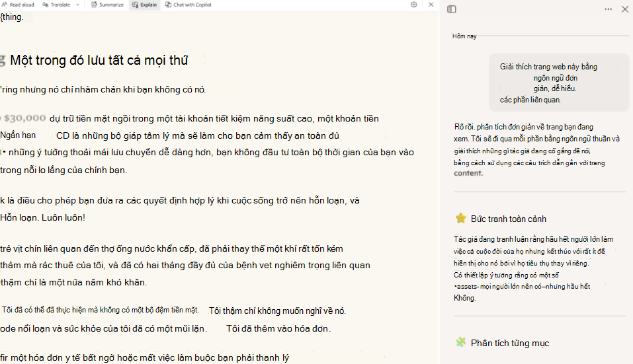Viewport: 633px width, 364px height.
Task: Click the "Hỗn loạn. Luôn luôn!" line
Action: click(x=43, y=218)
